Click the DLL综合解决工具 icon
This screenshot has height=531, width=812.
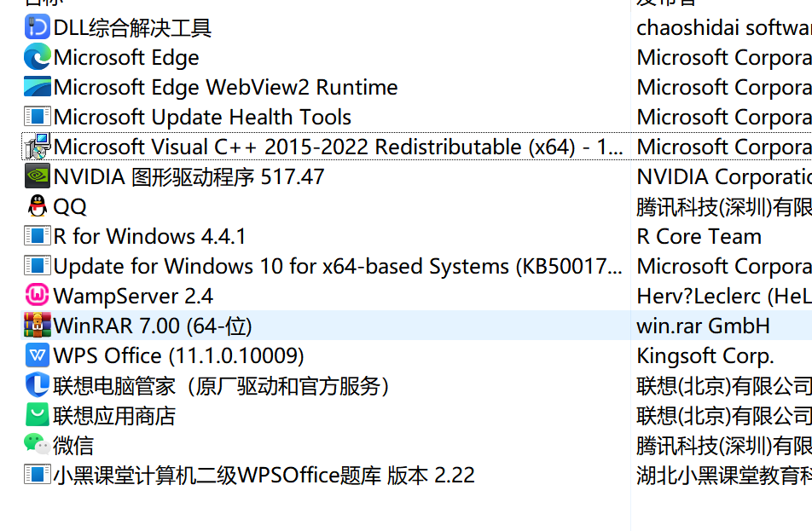point(38,28)
